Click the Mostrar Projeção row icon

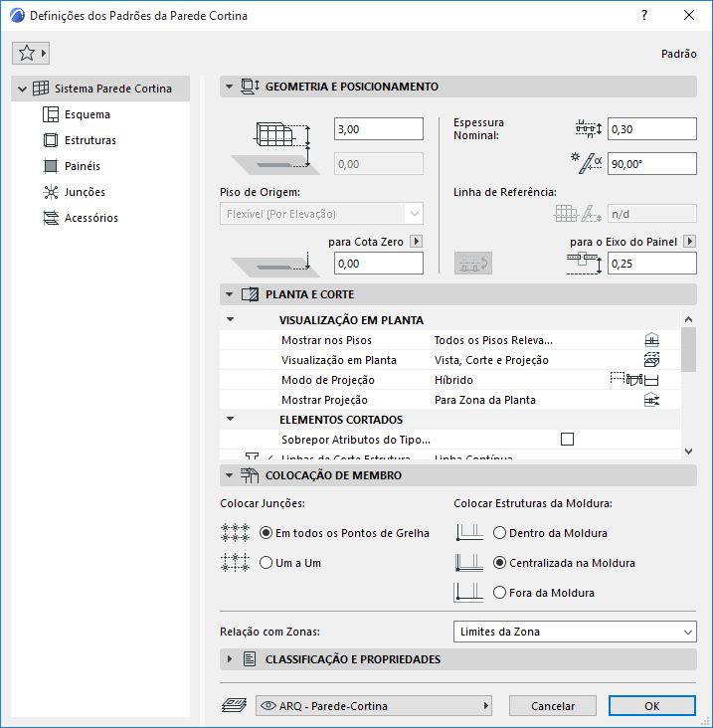(x=651, y=400)
